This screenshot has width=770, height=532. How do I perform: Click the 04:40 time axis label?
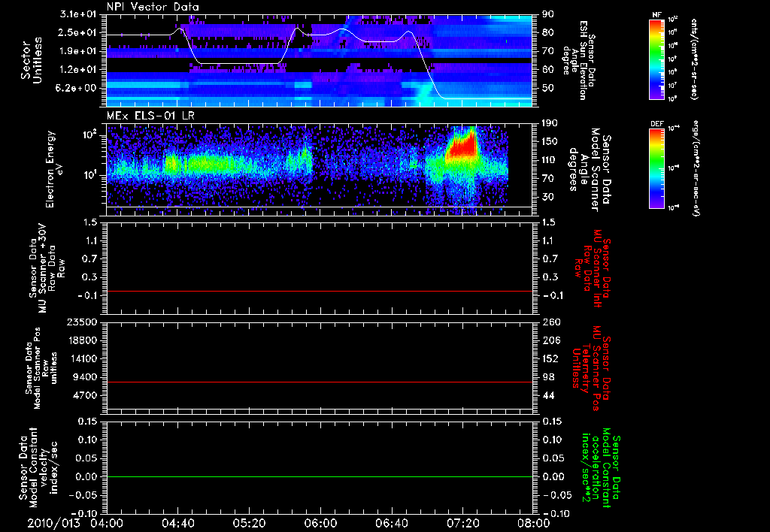click(177, 523)
